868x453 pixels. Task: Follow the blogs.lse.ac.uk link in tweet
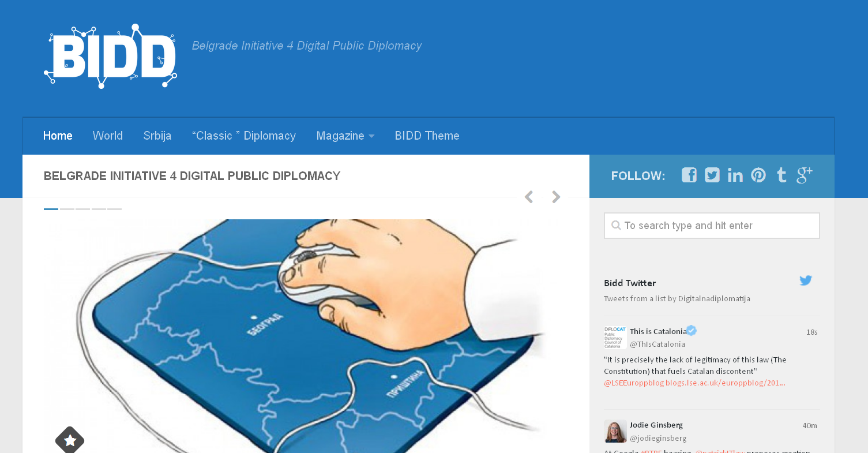(x=726, y=383)
